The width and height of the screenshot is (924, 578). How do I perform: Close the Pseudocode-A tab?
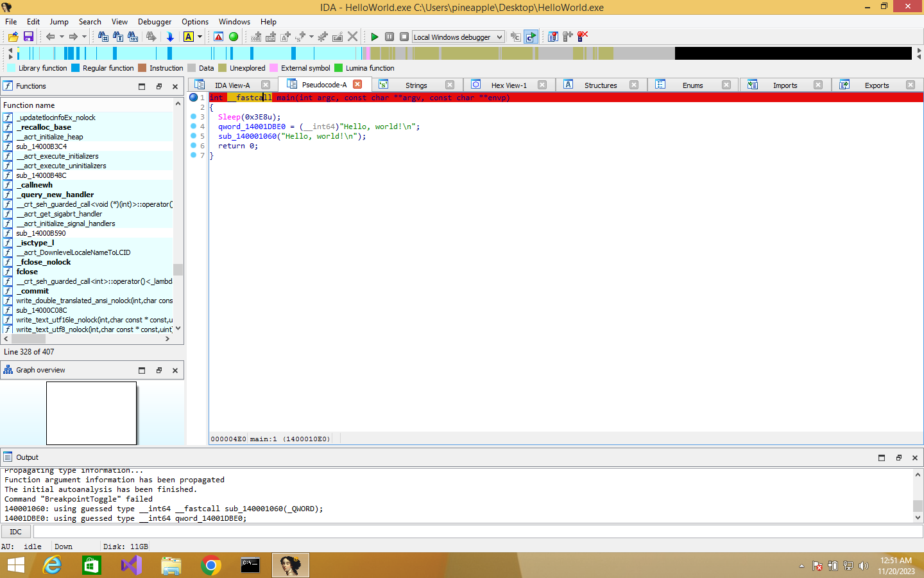357,84
